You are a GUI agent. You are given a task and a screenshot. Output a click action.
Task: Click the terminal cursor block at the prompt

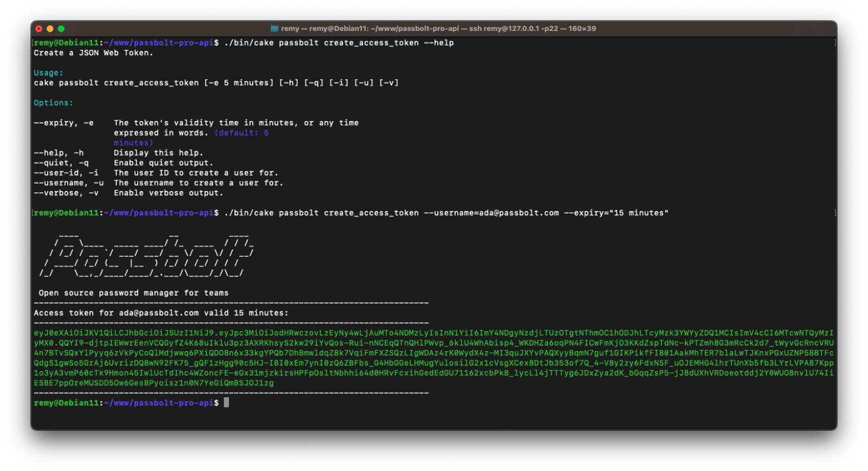pyautogui.click(x=226, y=403)
